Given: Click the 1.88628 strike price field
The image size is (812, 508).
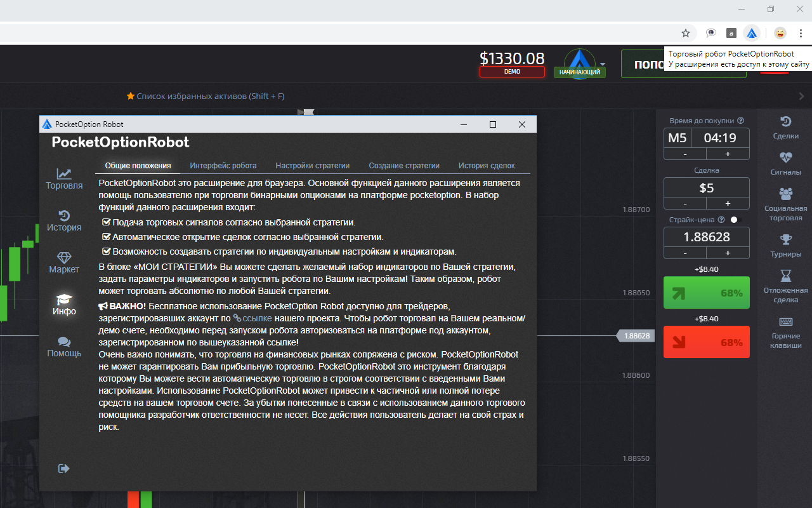Looking at the screenshot, I should pos(707,237).
